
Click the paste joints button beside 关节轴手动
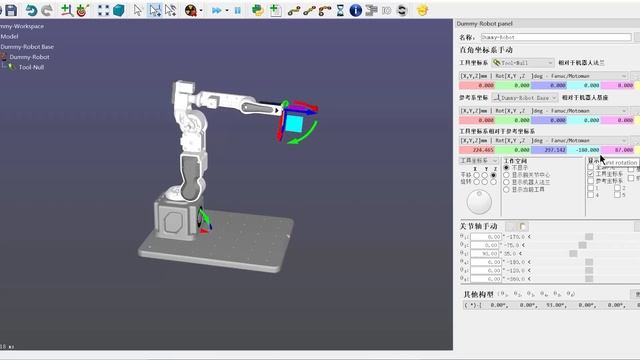pyautogui.click(x=523, y=226)
